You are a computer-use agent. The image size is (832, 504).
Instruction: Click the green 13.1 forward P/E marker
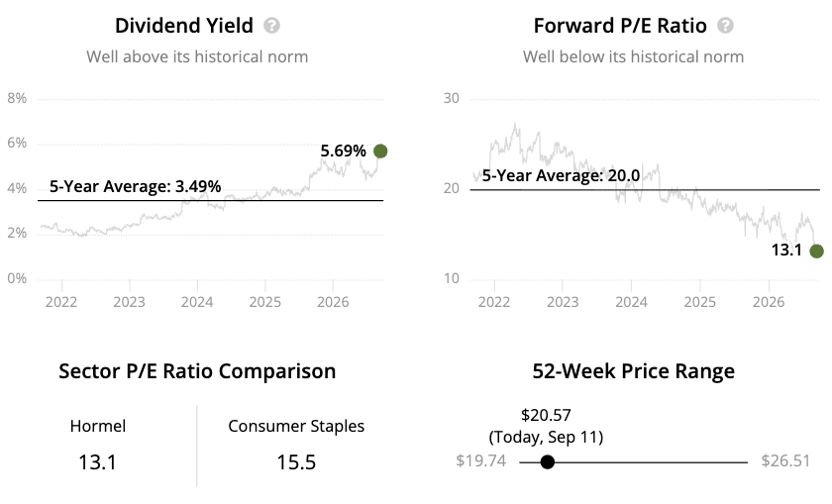click(x=816, y=251)
